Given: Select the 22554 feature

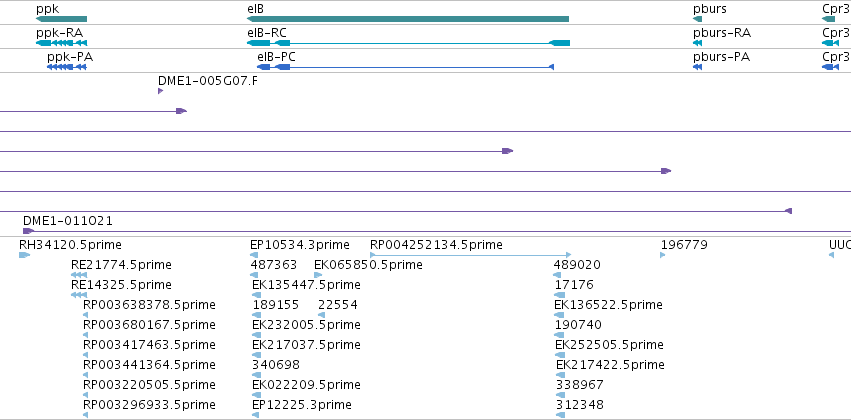Looking at the screenshot, I should tap(338, 305).
